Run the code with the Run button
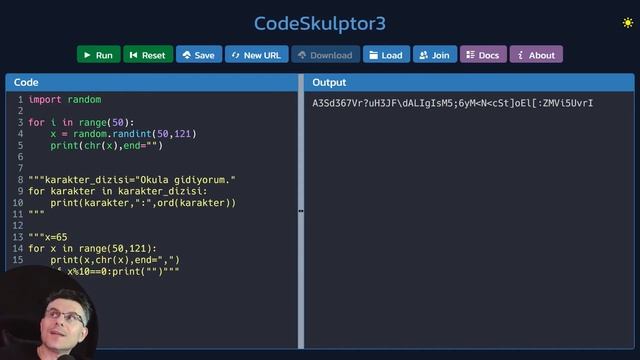 point(98,55)
